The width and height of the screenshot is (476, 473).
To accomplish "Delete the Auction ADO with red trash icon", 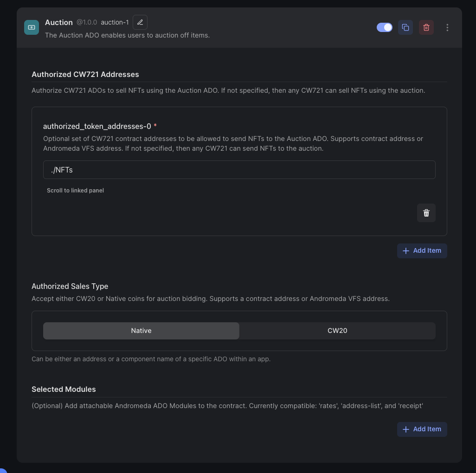I will [426, 27].
